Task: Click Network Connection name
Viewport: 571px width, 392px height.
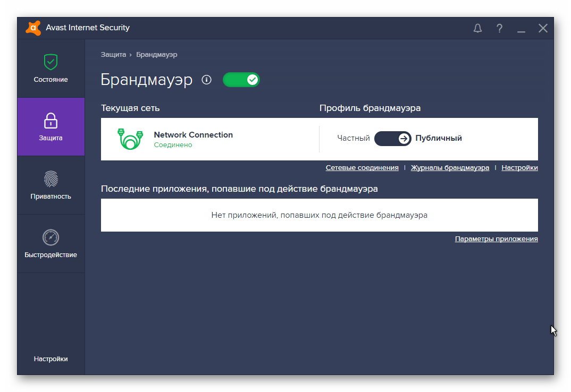Action: [x=193, y=135]
